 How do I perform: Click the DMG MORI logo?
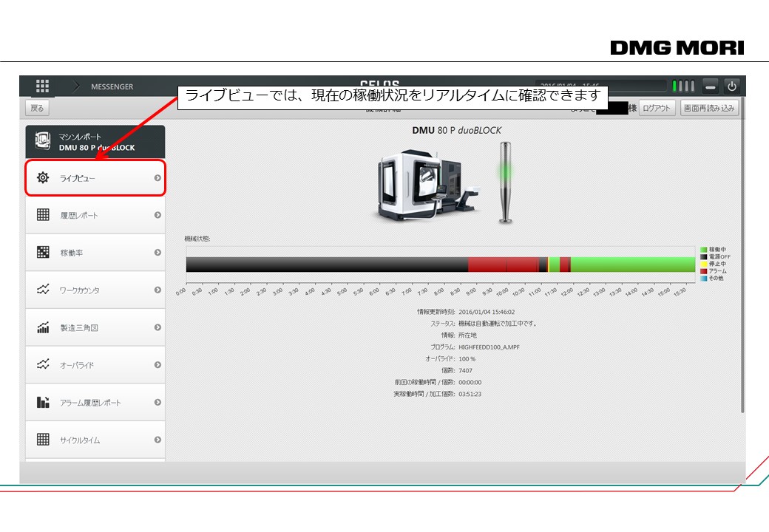coord(677,47)
